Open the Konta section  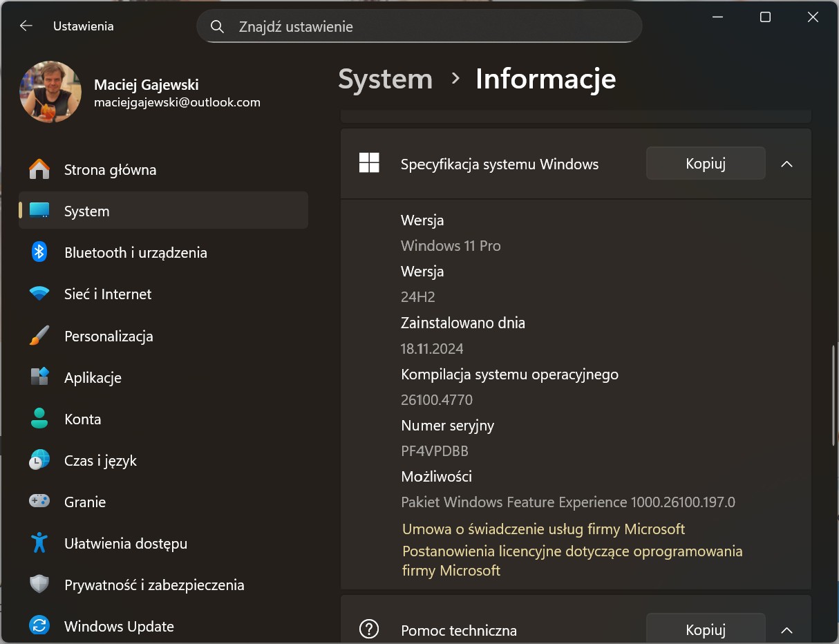(x=164, y=419)
